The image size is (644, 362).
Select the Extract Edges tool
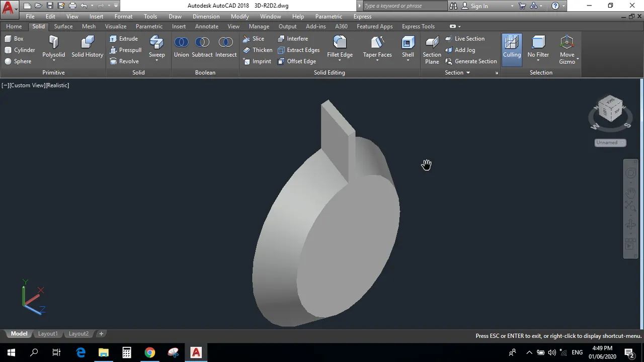pyautogui.click(x=299, y=50)
